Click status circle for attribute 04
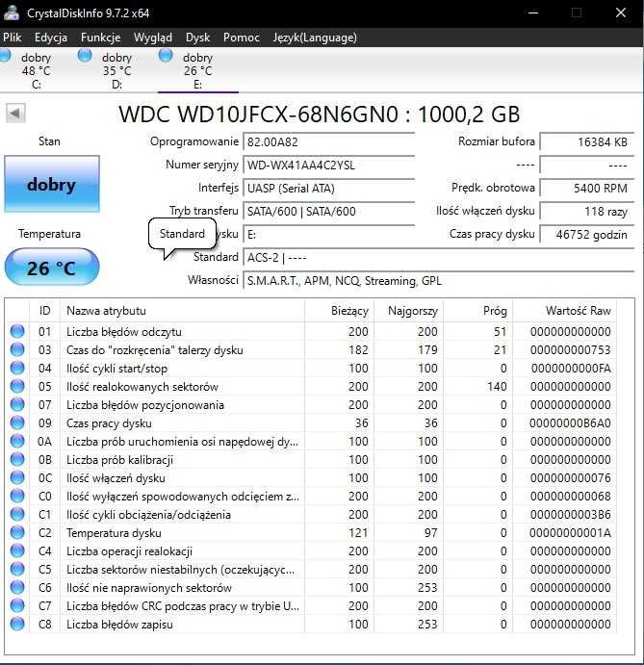 pyautogui.click(x=17, y=368)
